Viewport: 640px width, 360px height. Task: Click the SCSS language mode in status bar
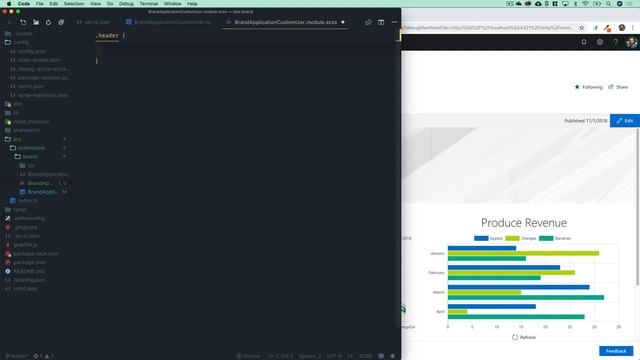pyautogui.click(x=365, y=356)
